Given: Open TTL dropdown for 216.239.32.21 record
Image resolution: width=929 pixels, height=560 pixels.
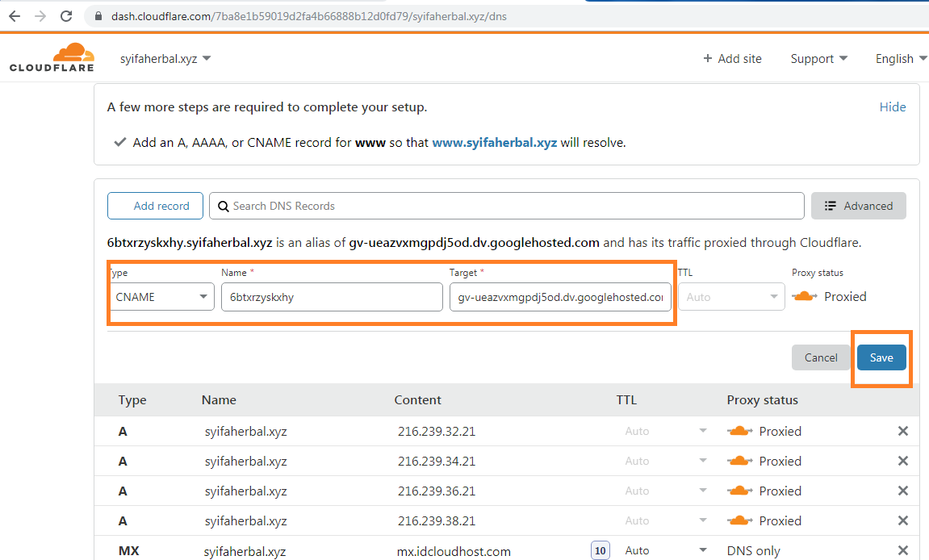Looking at the screenshot, I should [x=666, y=431].
